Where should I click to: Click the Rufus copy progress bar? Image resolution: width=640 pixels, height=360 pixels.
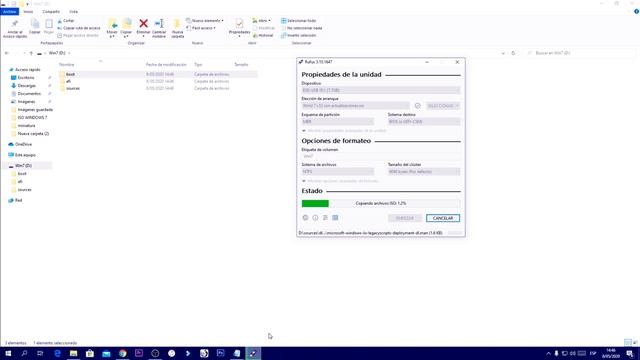pos(381,203)
